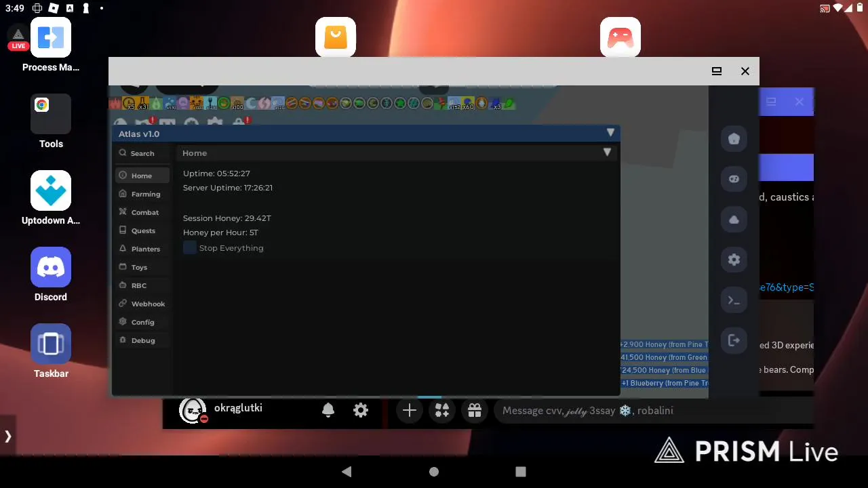This screenshot has width=868, height=488.
Task: Launch Discord from desktop
Action: pyautogui.click(x=51, y=274)
